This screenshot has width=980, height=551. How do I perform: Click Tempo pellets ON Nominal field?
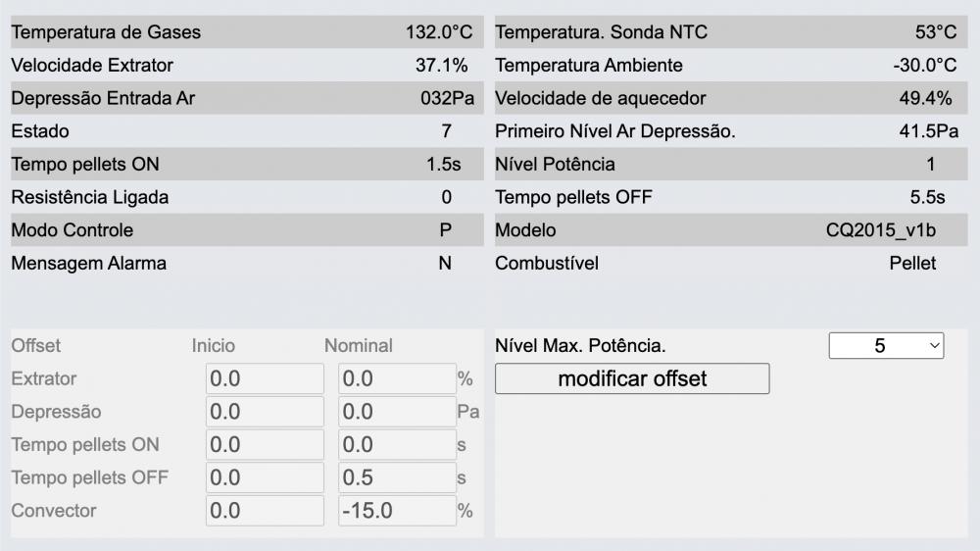[x=397, y=445]
